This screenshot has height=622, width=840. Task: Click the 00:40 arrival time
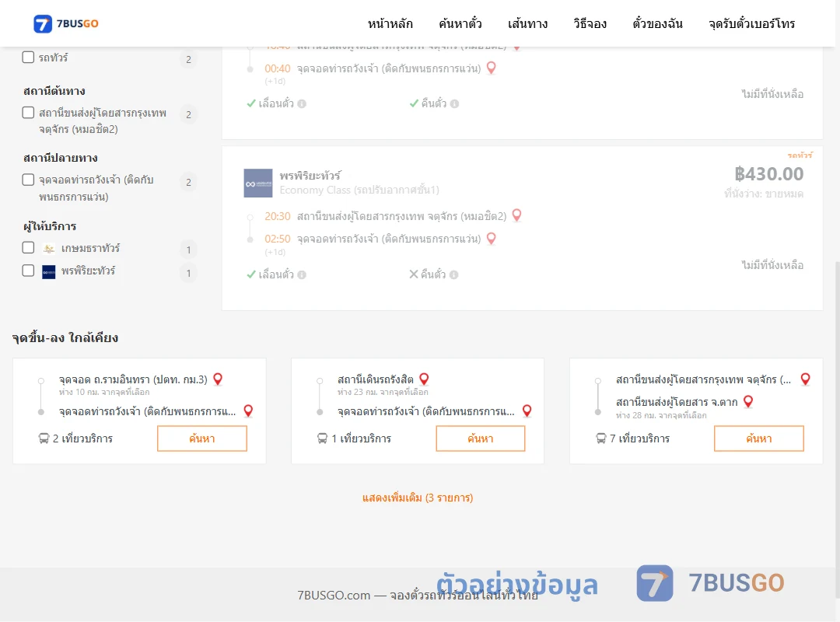coord(278,68)
